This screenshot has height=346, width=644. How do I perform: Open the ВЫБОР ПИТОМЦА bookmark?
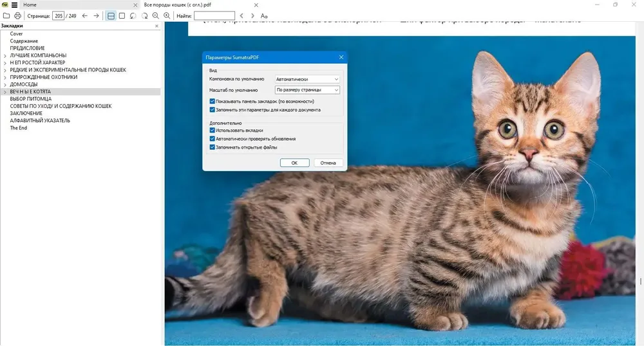(31, 99)
